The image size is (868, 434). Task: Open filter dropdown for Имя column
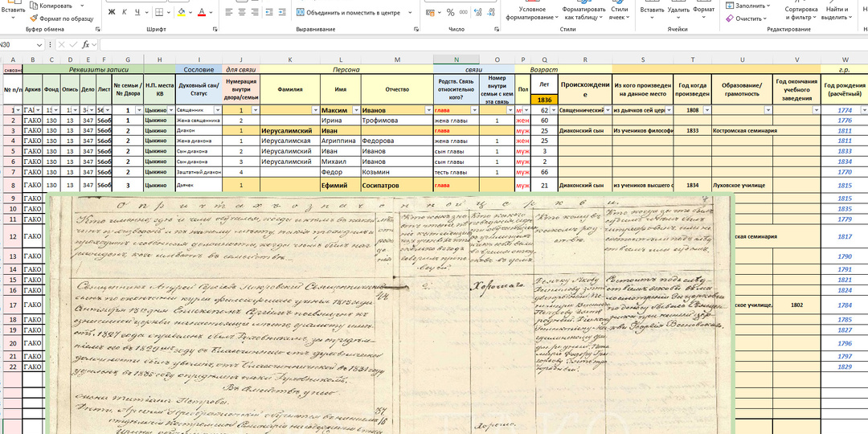pos(357,111)
